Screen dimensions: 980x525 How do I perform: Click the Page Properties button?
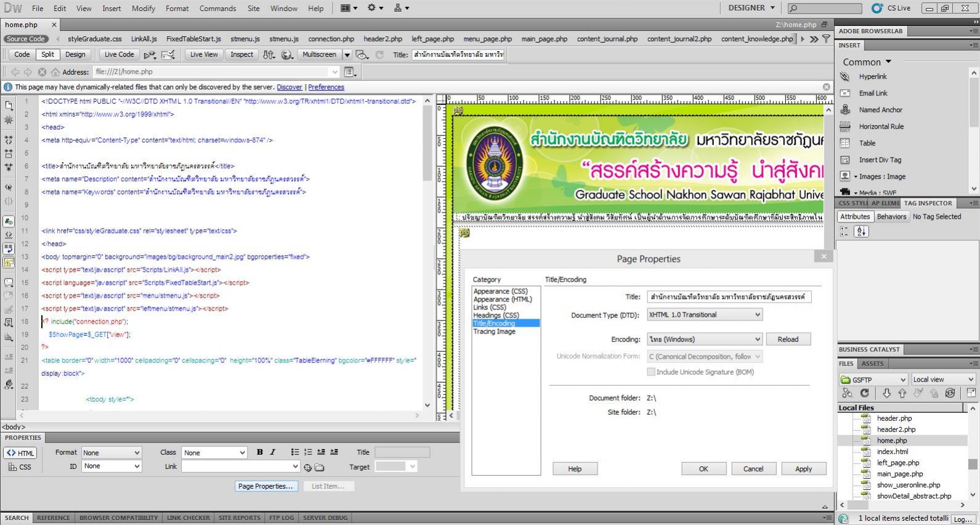click(x=265, y=486)
